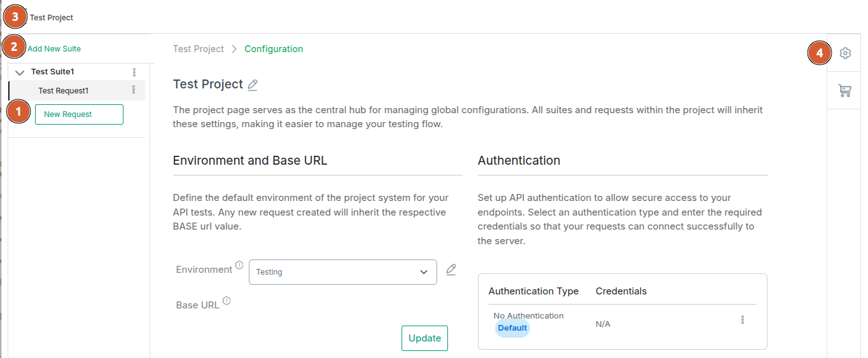Click the pencil icon beside Test Project title
The image size is (868, 358).
coord(253,85)
